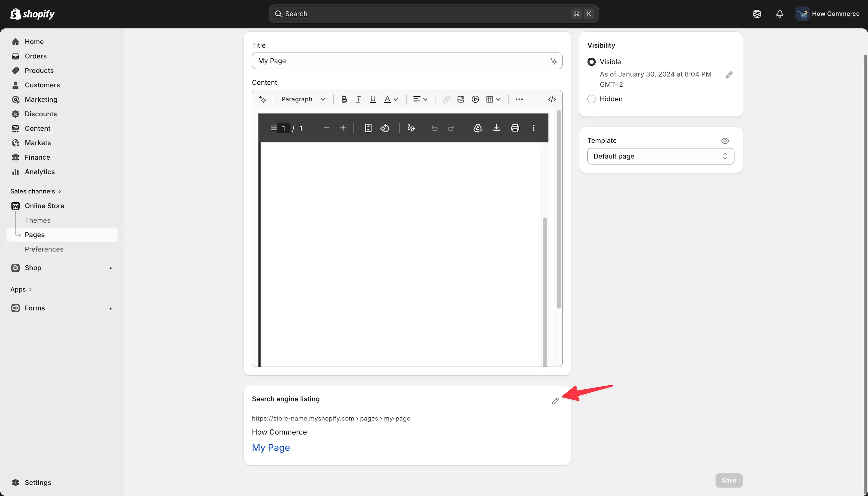Open the Sidekick assistant icon in top bar
868x496 pixels.
click(757, 14)
